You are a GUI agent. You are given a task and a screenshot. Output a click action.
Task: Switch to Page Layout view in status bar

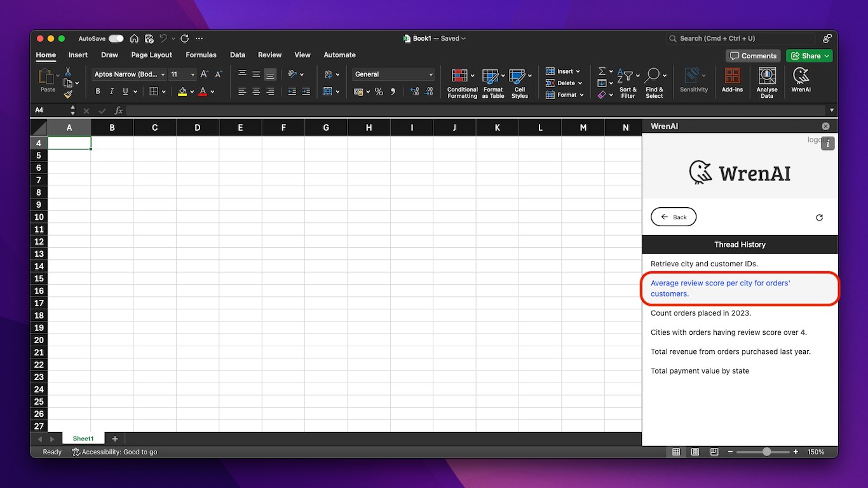point(695,452)
